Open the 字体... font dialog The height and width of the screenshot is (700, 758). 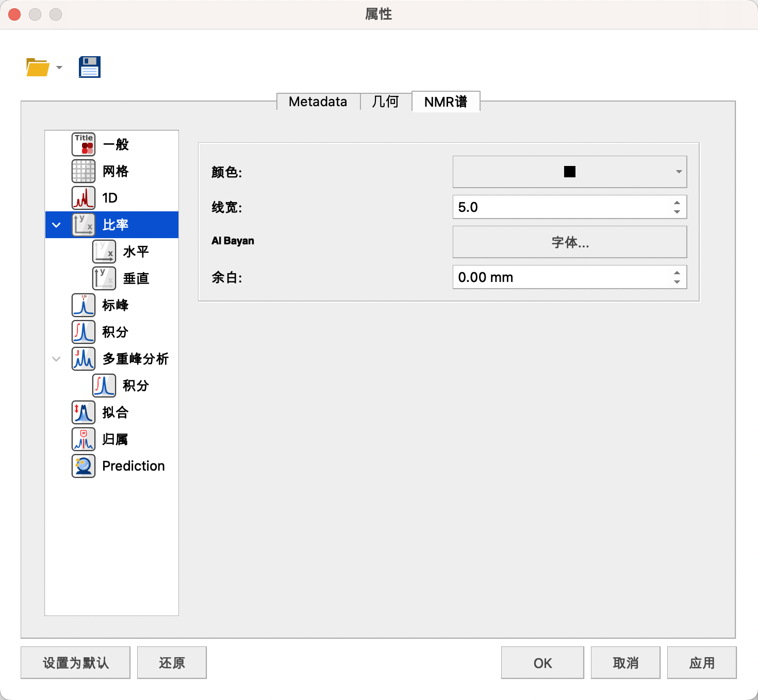click(x=570, y=242)
